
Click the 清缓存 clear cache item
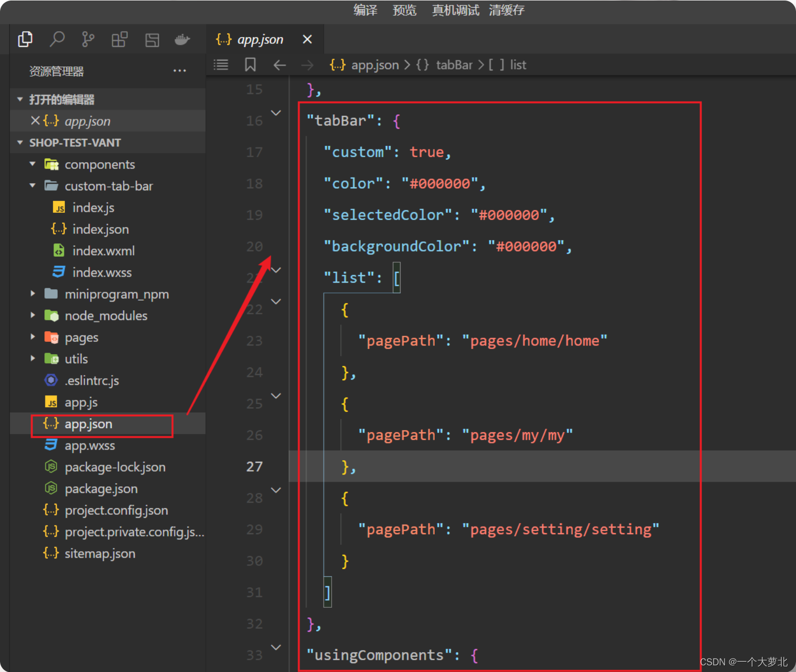click(507, 10)
